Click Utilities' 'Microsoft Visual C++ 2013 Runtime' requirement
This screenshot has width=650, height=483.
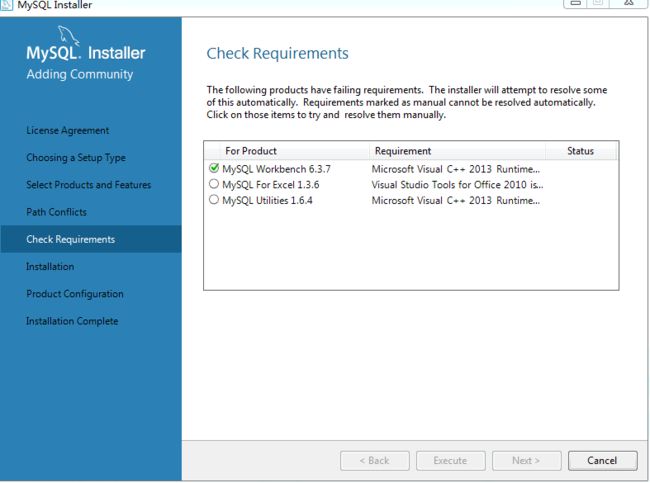[x=456, y=201]
